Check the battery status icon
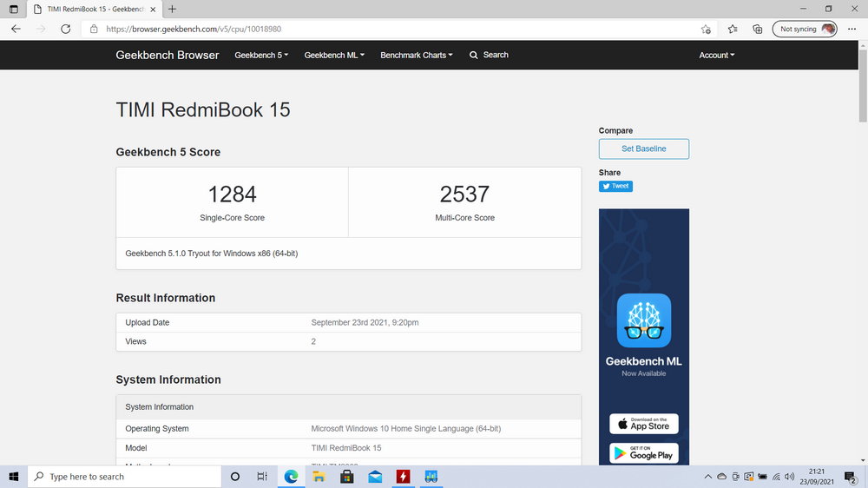Viewport: 868px width, 488px height. [763, 477]
